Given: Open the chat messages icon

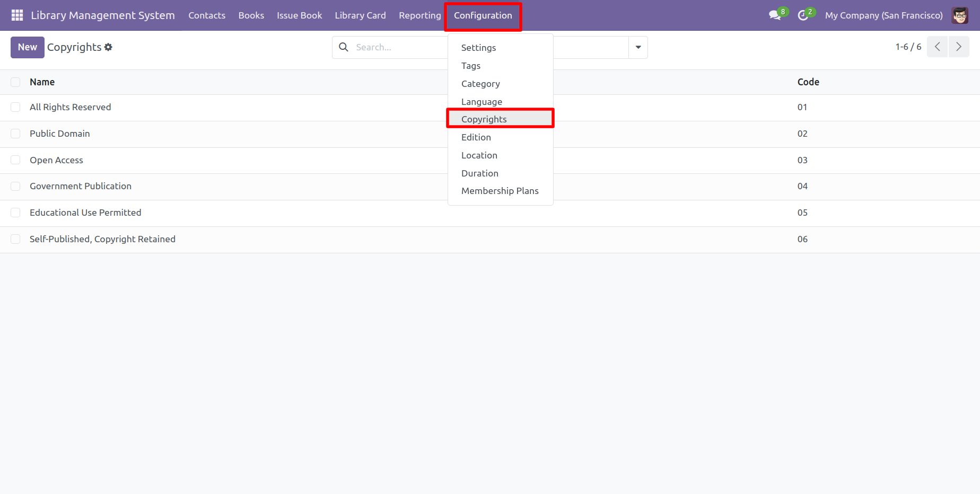Looking at the screenshot, I should [x=775, y=15].
